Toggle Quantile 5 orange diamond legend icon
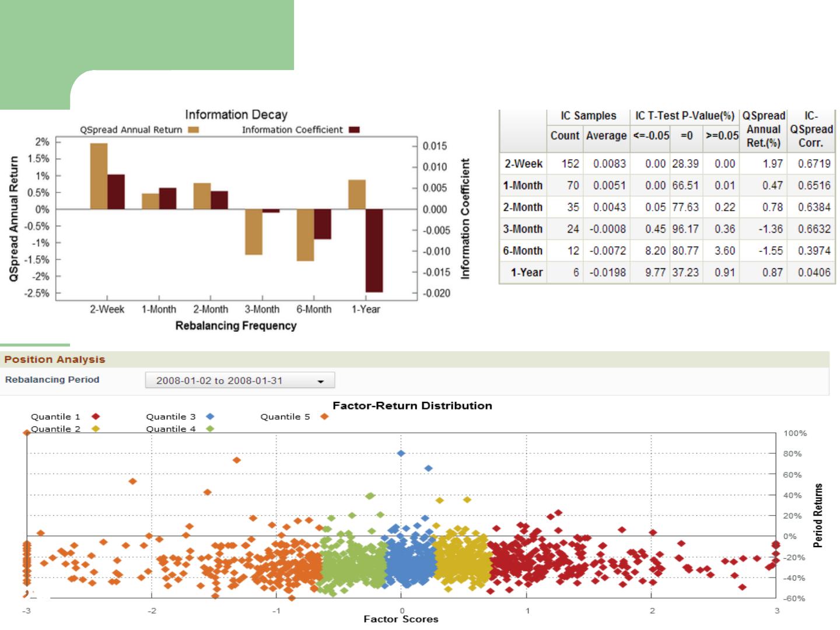This screenshot has height=630, width=840. tap(324, 416)
